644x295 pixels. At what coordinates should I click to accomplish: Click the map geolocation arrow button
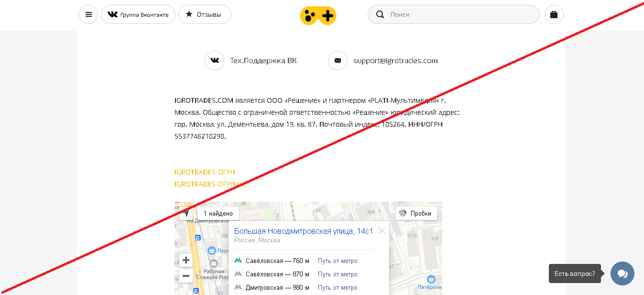[186, 213]
